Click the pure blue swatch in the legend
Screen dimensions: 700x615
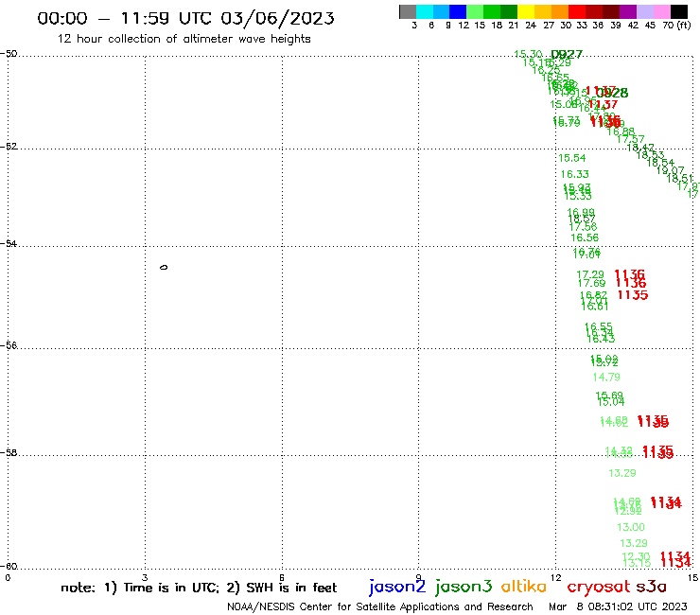click(458, 11)
